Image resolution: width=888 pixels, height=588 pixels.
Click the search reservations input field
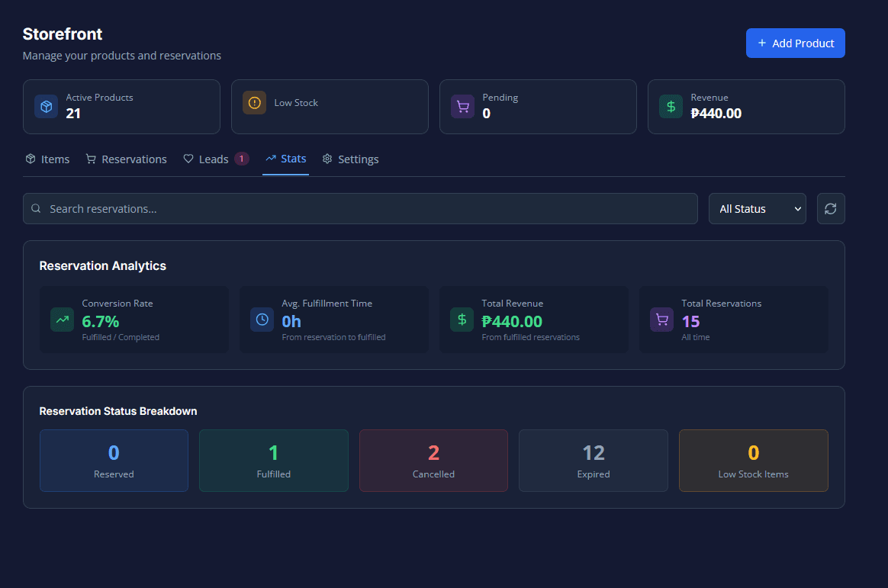coord(359,207)
